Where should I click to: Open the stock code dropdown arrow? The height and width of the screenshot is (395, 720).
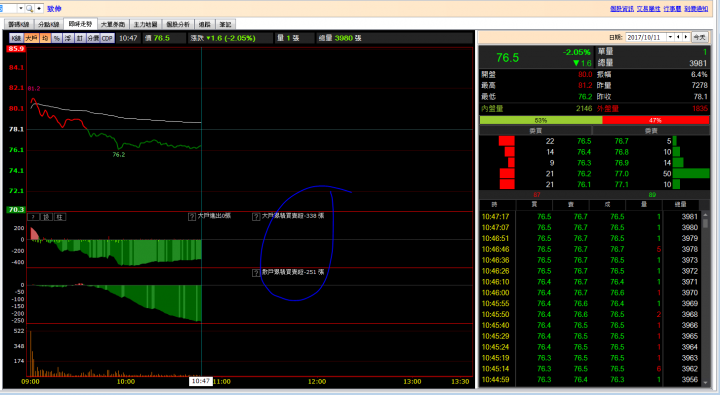21,8
